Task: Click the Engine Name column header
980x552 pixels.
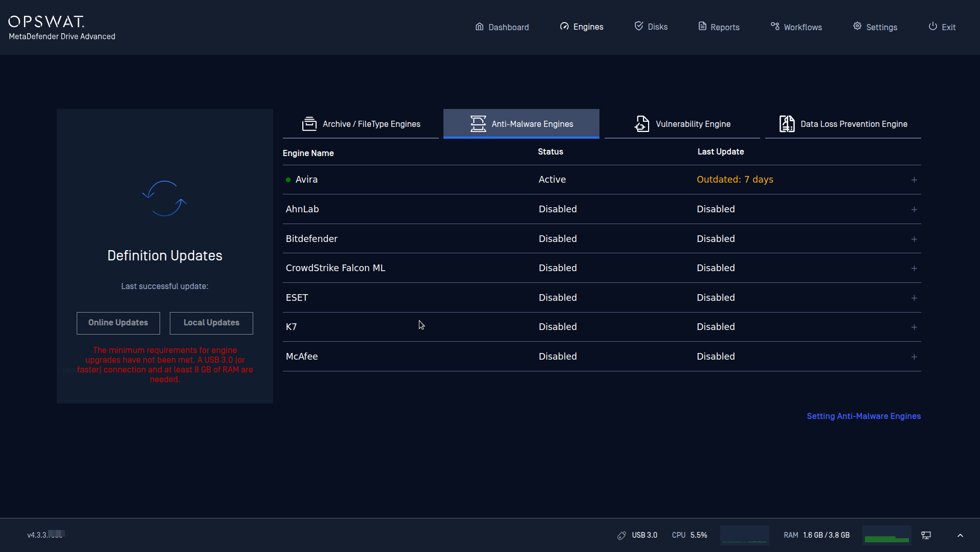Action: pyautogui.click(x=308, y=153)
